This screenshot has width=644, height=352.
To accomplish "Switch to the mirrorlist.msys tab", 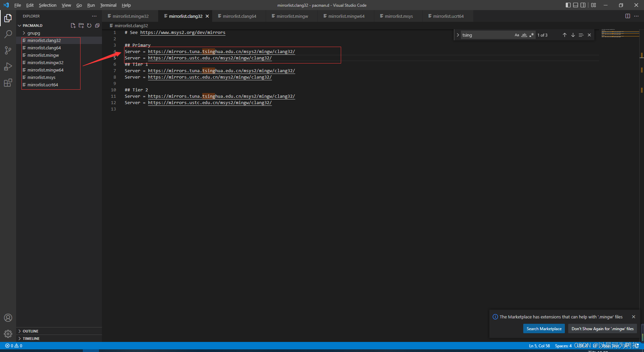I will 398,16.
